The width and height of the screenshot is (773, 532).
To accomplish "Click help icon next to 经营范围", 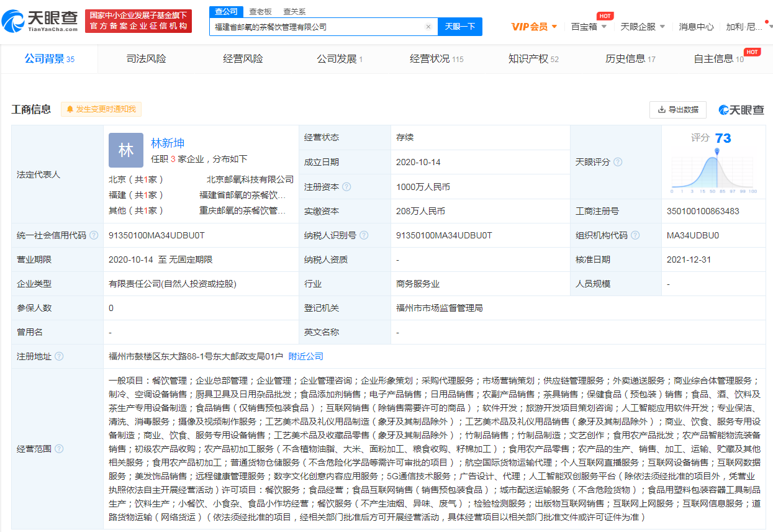I will (x=59, y=449).
